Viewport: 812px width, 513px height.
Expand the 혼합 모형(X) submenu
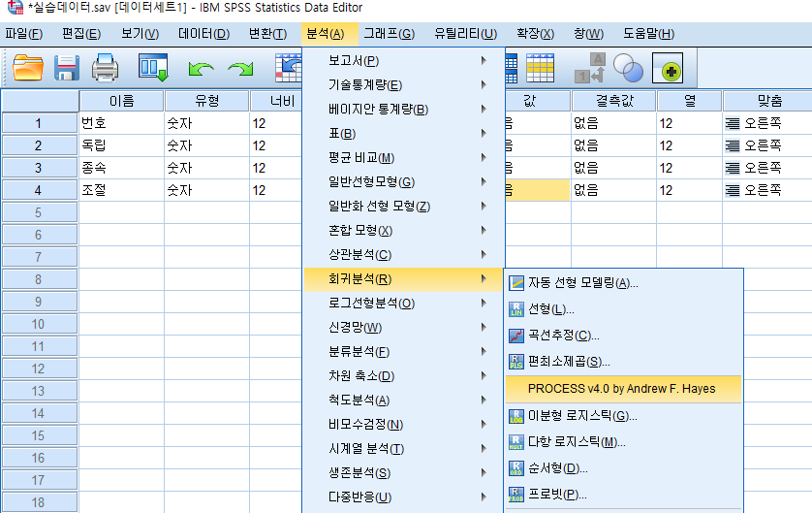(x=403, y=230)
